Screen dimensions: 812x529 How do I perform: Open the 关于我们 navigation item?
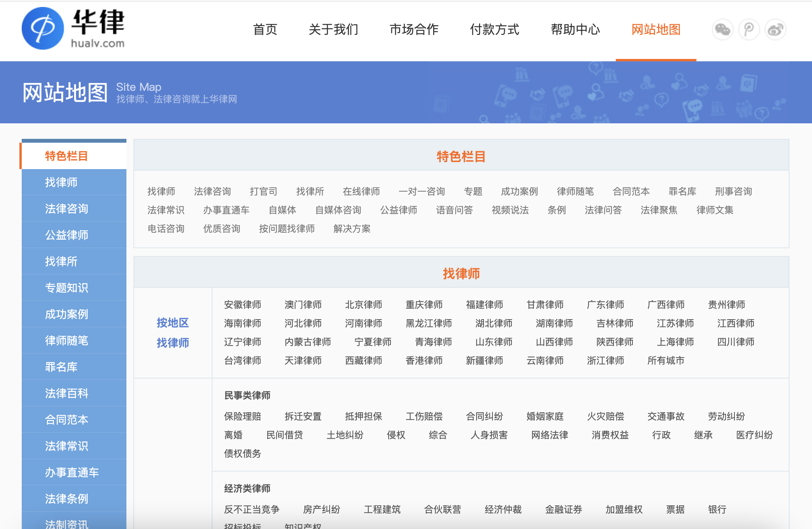(333, 29)
